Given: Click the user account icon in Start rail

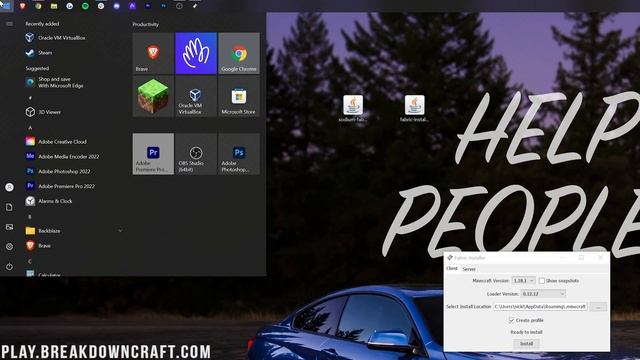Looking at the screenshot, I should [9, 187].
